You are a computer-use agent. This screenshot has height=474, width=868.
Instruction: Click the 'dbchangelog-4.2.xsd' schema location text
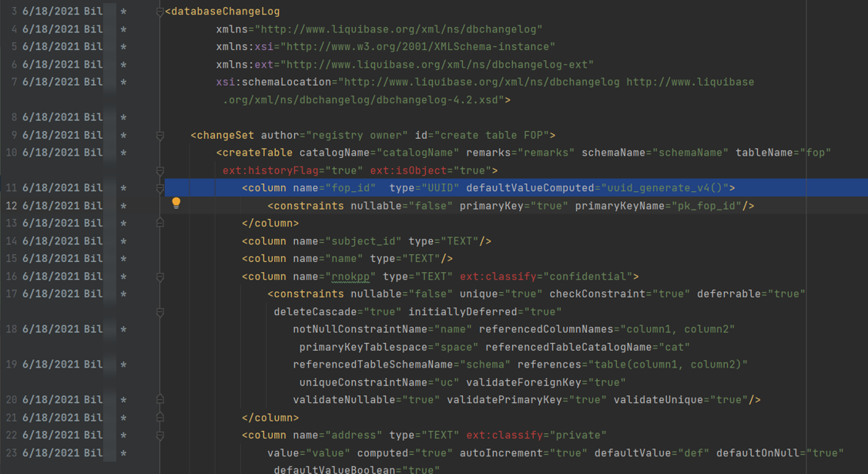[437, 99]
